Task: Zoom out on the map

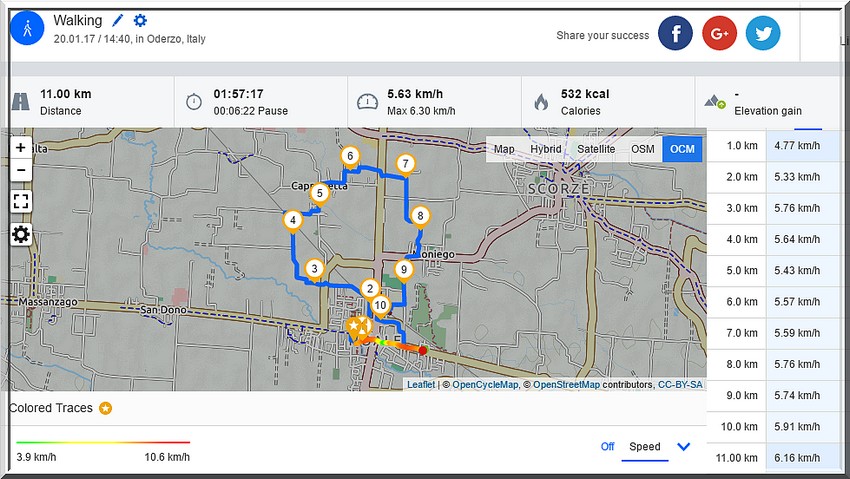Action: click(21, 170)
